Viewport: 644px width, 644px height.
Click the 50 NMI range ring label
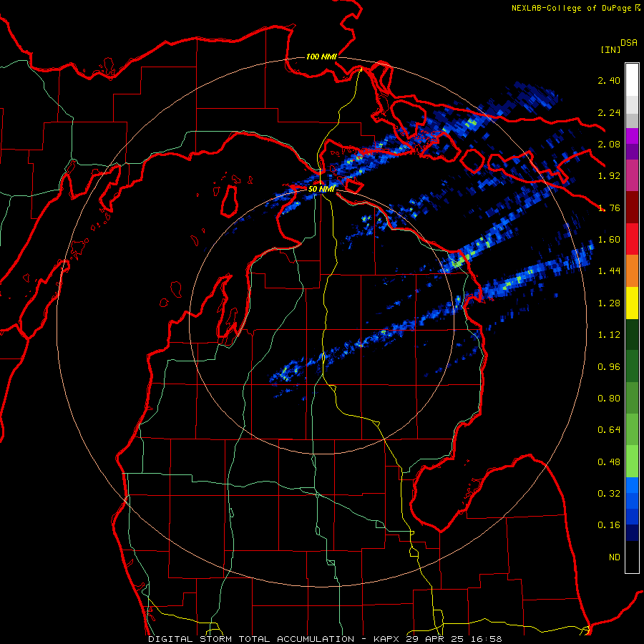click(x=321, y=189)
